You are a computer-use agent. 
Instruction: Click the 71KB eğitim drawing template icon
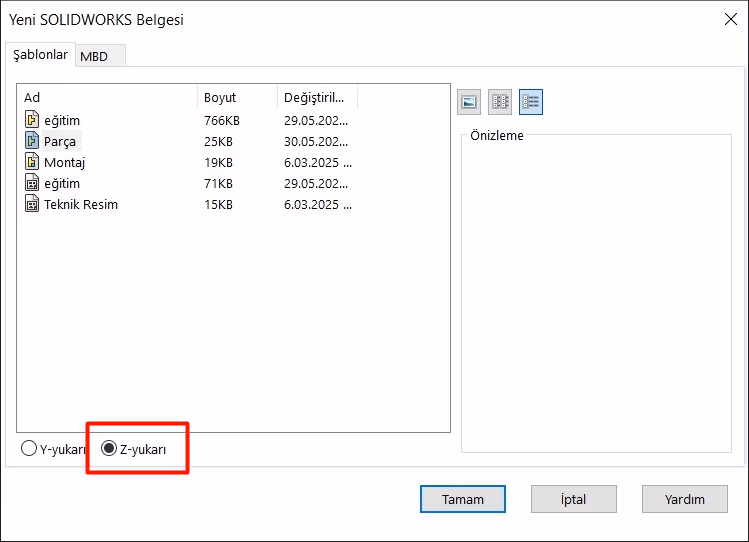pyautogui.click(x=32, y=183)
